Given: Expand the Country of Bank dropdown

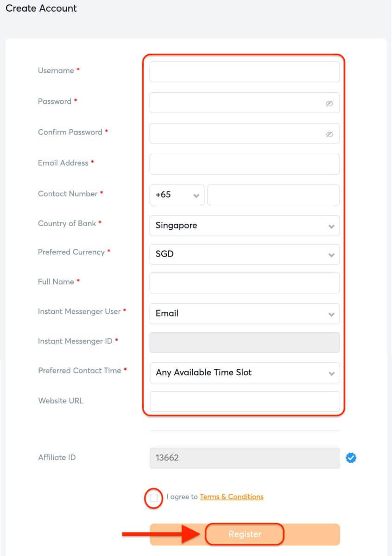Looking at the screenshot, I should pos(244,226).
